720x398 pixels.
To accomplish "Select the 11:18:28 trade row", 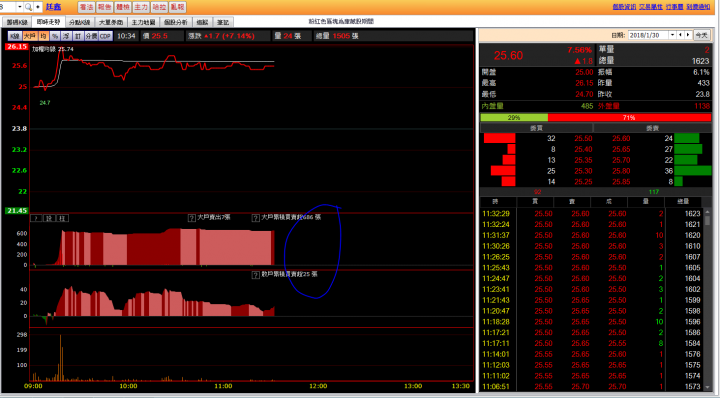I will pyautogui.click(x=591, y=322).
